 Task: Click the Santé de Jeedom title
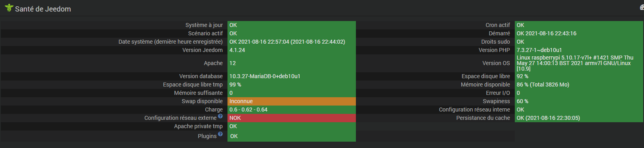click(x=43, y=9)
